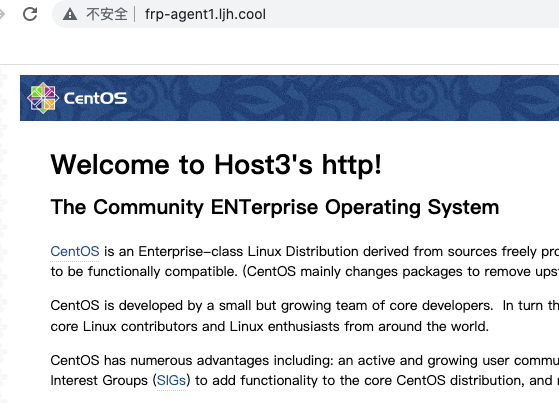Click the blank bookmarks bar below address bar
Viewport: 559px width, 403px height.
point(280,46)
